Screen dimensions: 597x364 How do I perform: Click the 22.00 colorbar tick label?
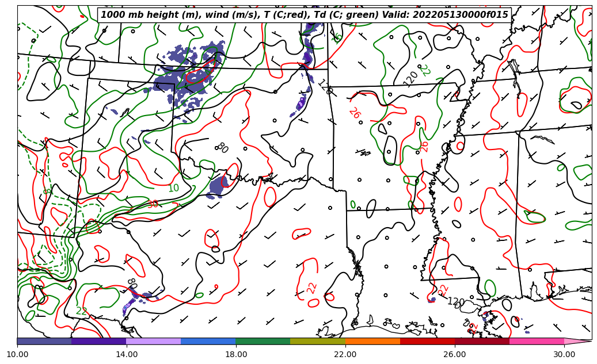tap(345, 354)
